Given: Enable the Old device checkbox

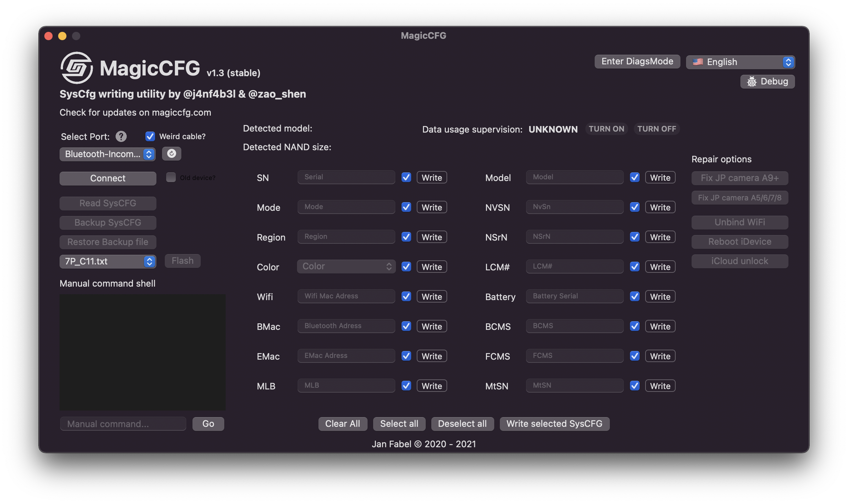Looking at the screenshot, I should click(171, 177).
